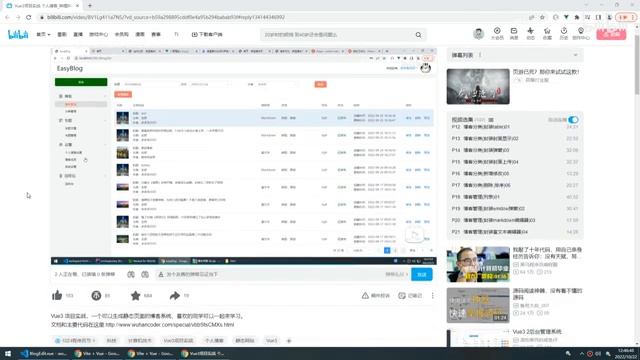Click the 科技 tag
The height and width of the screenshot is (360, 640).
coord(111,340)
